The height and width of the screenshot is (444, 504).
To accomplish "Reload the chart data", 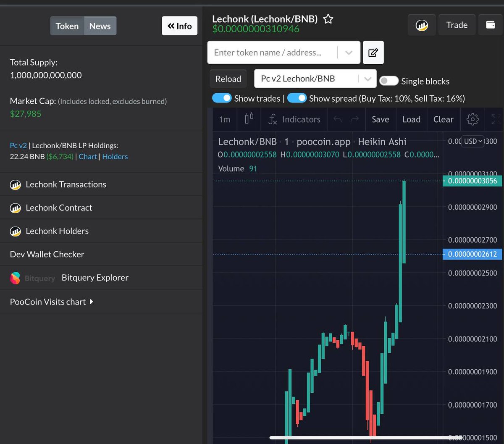I will [228, 79].
